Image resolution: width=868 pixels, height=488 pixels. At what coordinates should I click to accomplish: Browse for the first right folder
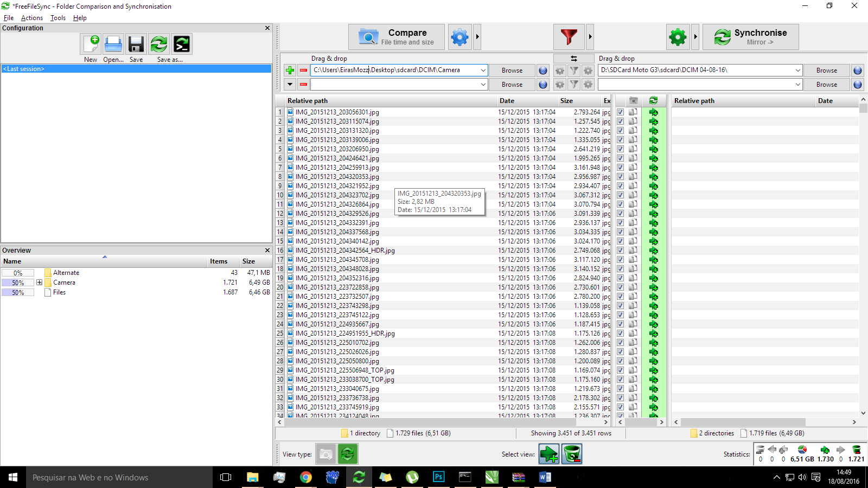[827, 70]
